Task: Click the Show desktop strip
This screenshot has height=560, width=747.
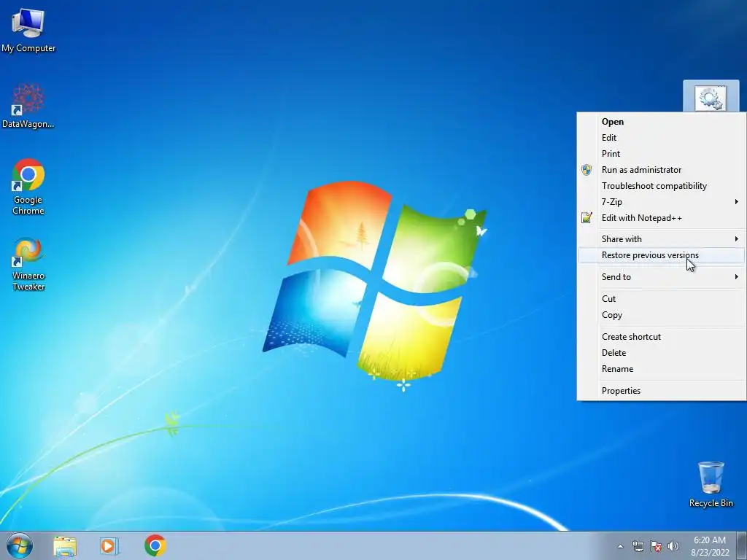Action: 742,545
